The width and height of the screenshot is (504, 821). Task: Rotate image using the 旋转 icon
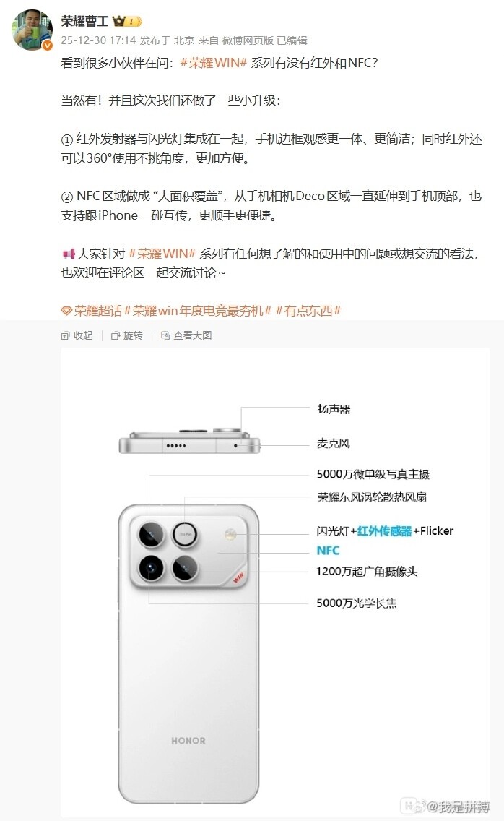coord(116,335)
